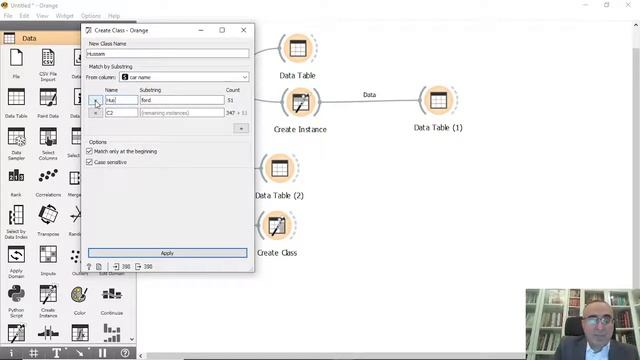Click the Create Instance node on the canvas
This screenshot has width=640, height=360.
click(x=300, y=102)
